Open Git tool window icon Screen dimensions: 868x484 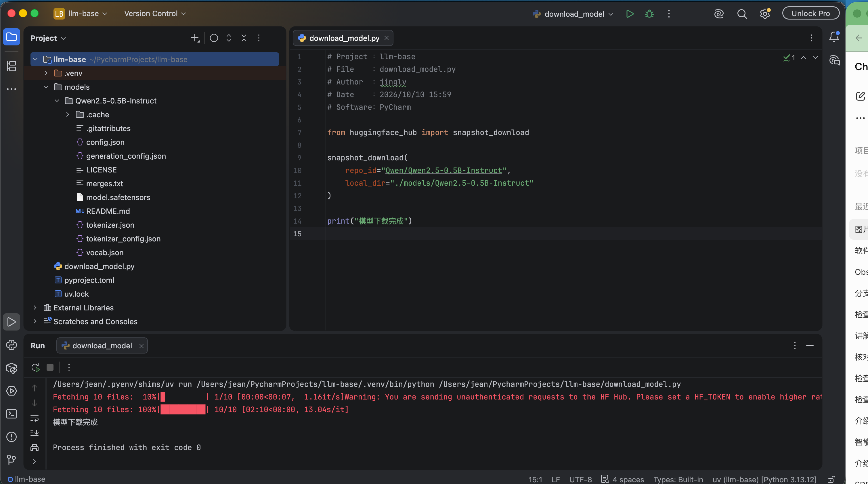click(x=12, y=460)
